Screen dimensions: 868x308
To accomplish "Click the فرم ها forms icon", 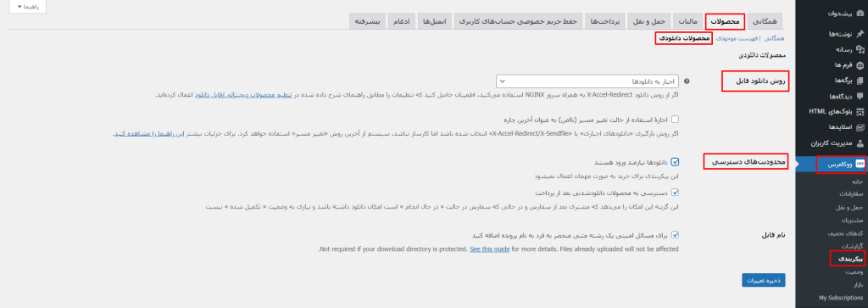I will point(860,64).
